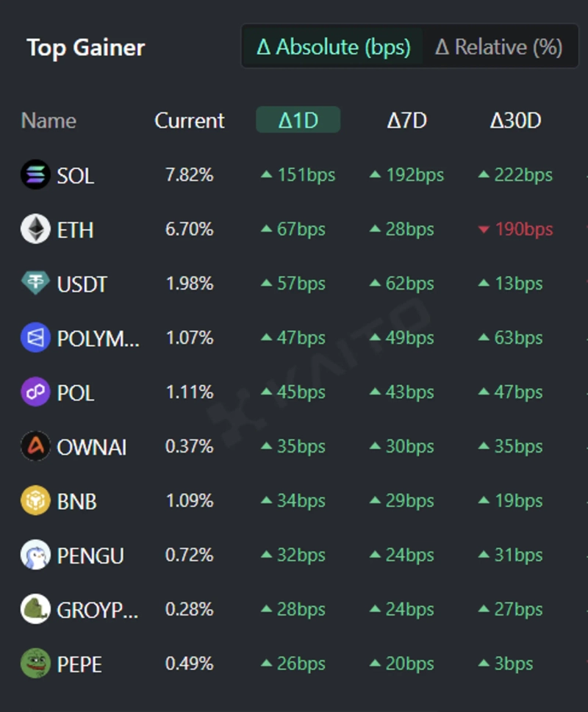
Task: Click the PENGU penguin icon
Action: pyautogui.click(x=35, y=555)
